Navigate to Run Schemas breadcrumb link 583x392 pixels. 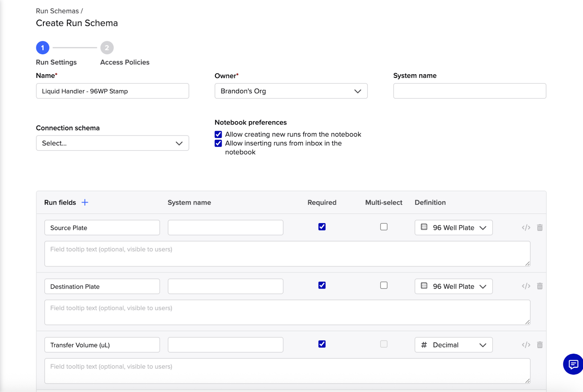click(57, 11)
